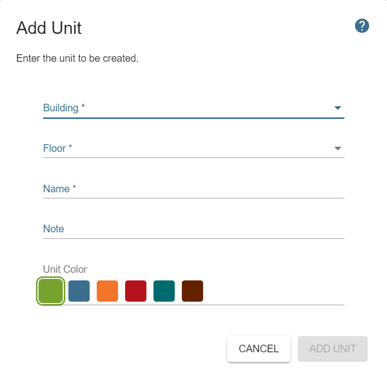The height and width of the screenshot is (371, 387).
Task: Click the Floor field label text
Action: [x=54, y=148]
